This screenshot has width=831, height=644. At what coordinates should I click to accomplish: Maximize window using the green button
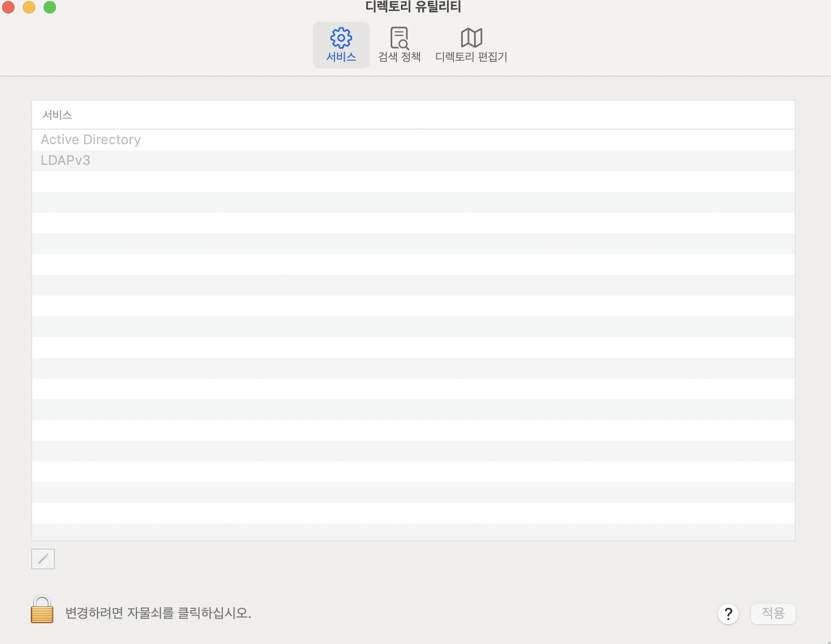coord(50,7)
